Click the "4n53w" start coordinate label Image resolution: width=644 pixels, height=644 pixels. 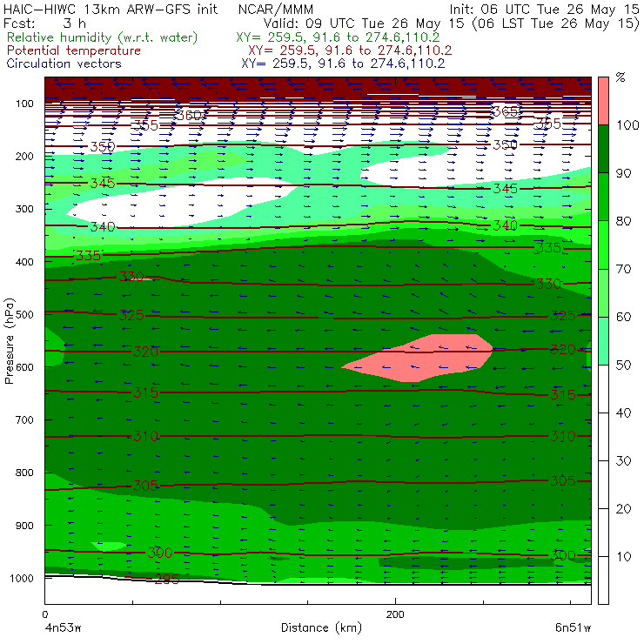coord(63,627)
